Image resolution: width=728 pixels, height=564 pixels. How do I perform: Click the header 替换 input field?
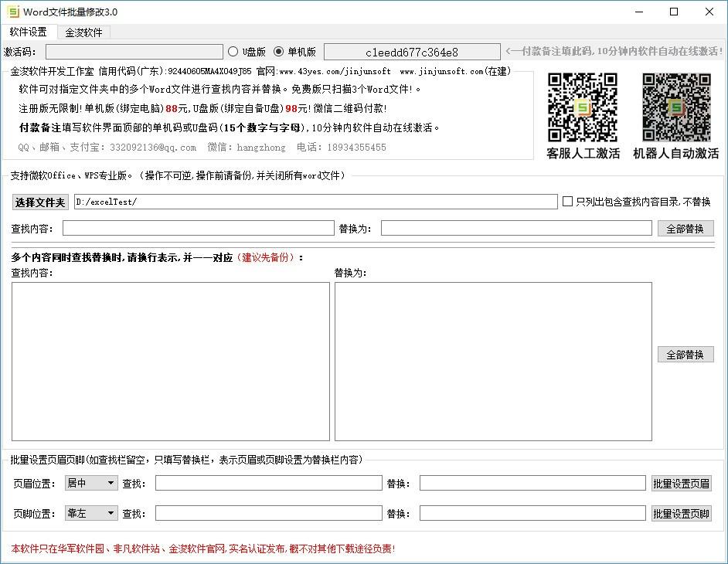(x=532, y=483)
